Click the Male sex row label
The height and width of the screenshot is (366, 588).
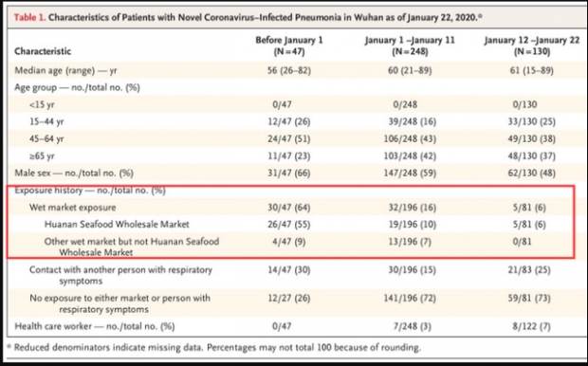coord(74,173)
